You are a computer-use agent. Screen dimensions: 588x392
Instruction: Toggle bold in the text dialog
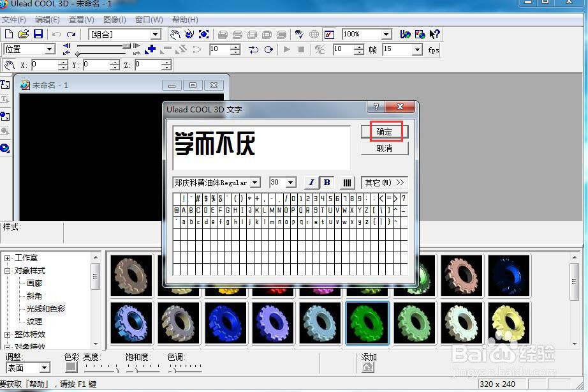(327, 183)
